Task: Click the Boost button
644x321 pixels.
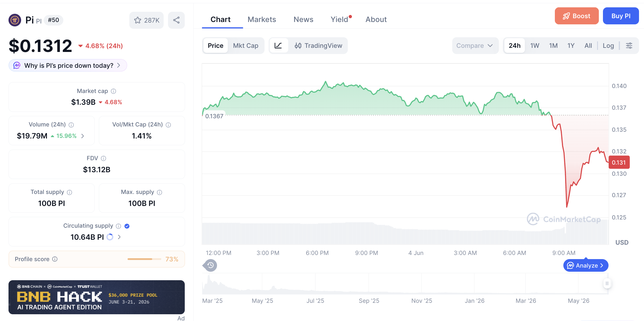Action: pos(577,16)
